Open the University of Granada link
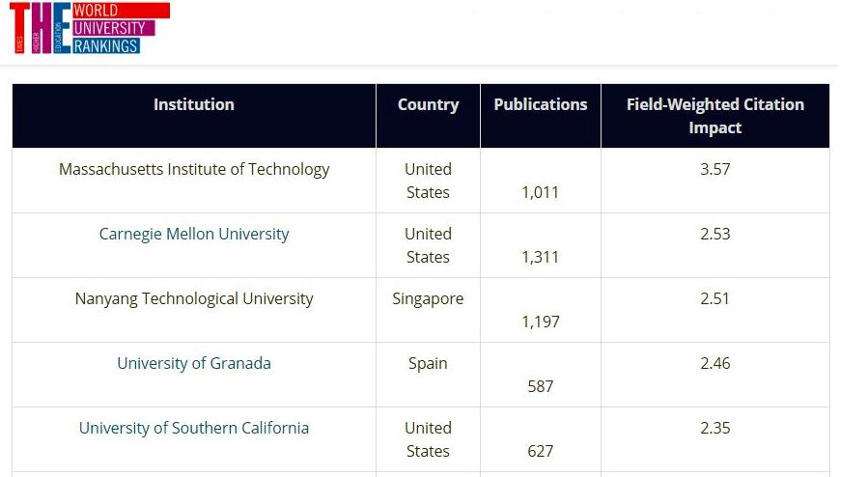The height and width of the screenshot is (477, 868). click(194, 364)
